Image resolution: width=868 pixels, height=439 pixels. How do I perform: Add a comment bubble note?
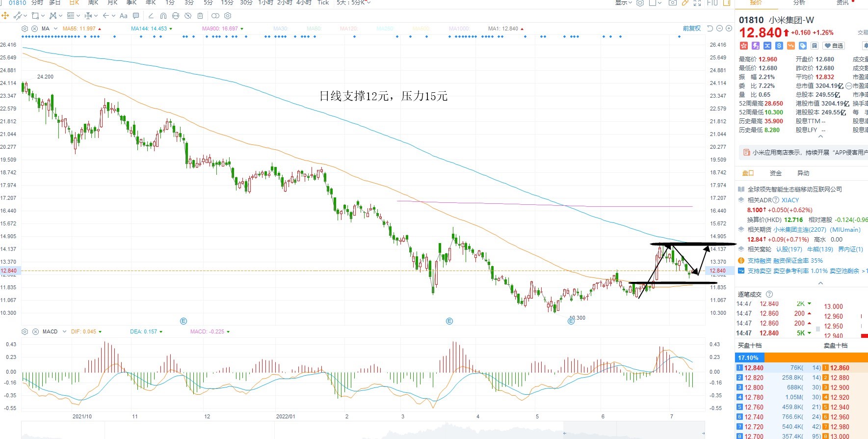click(136, 16)
